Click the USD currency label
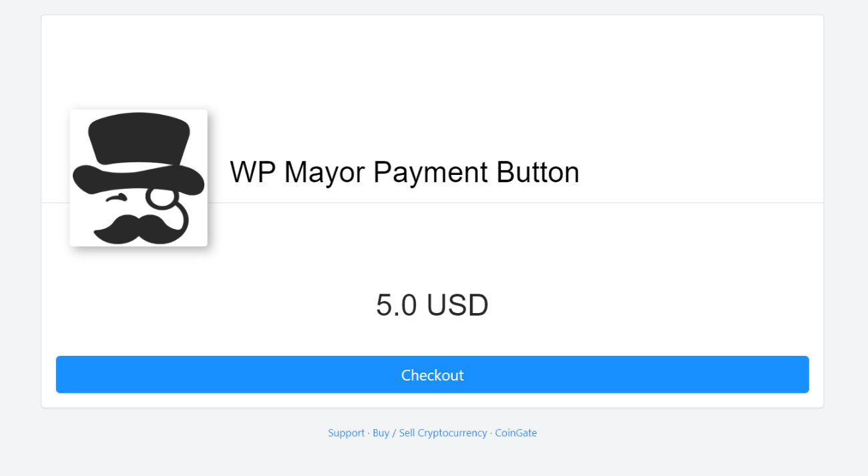 [457, 305]
